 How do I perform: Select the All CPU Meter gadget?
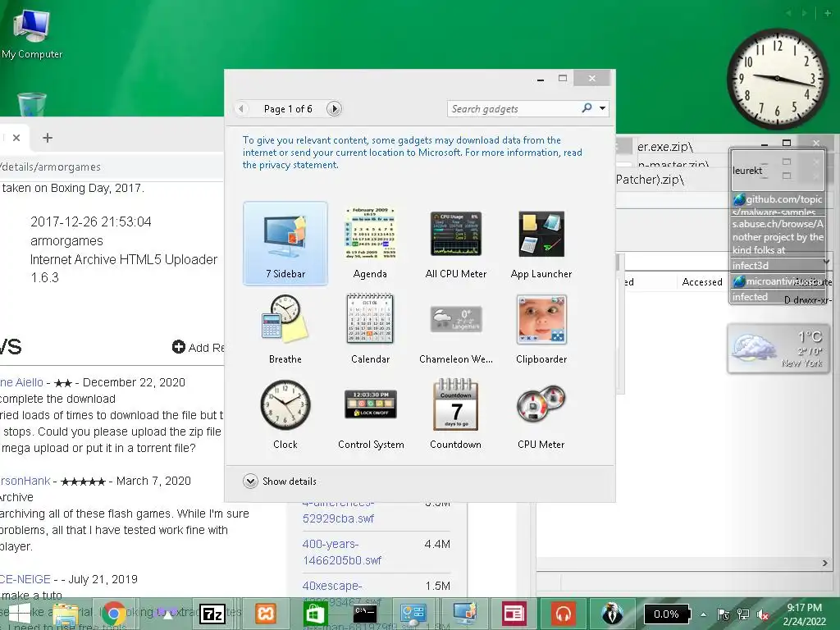tap(456, 243)
